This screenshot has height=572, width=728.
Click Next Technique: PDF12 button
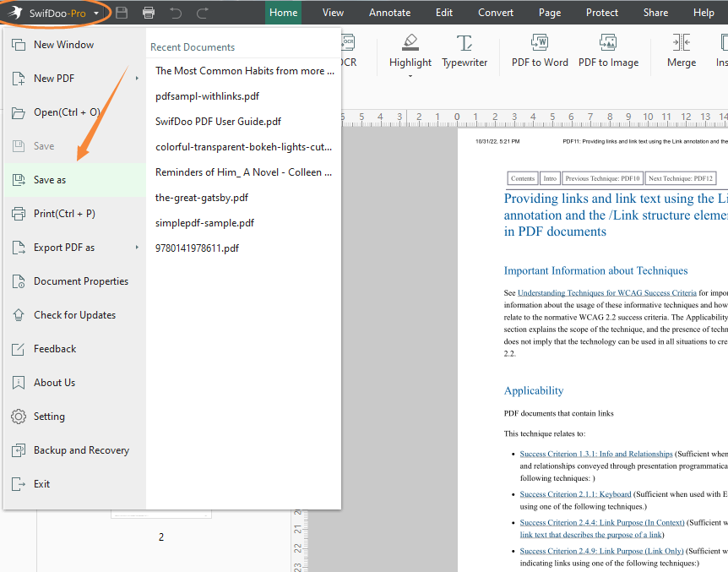pos(680,178)
